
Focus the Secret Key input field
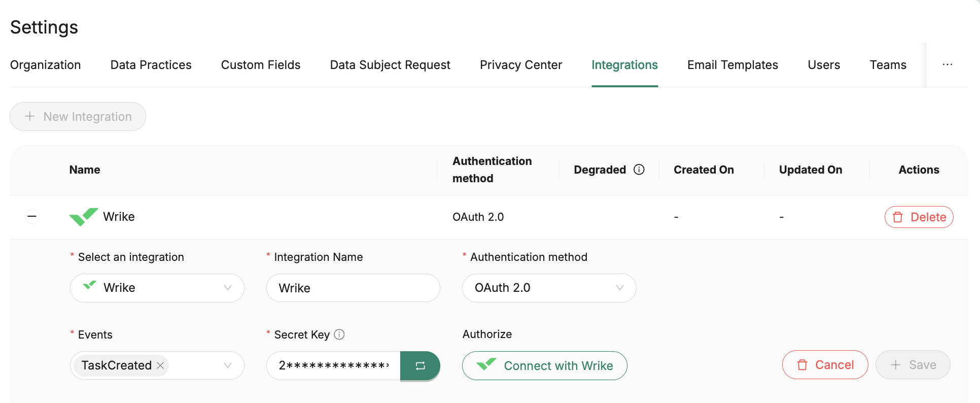(333, 365)
